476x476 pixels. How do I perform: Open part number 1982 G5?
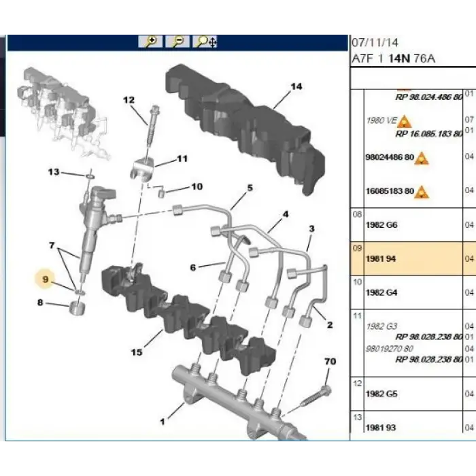point(381,394)
